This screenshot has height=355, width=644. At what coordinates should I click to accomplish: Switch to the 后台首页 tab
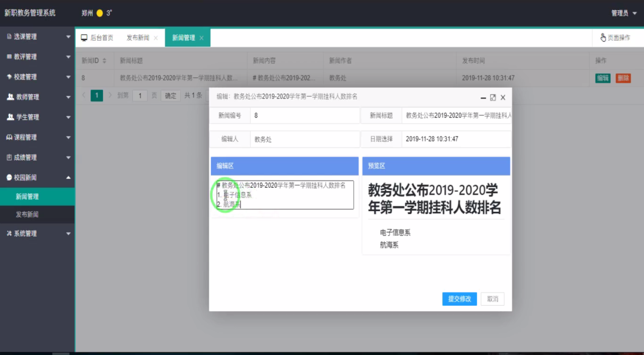[101, 38]
